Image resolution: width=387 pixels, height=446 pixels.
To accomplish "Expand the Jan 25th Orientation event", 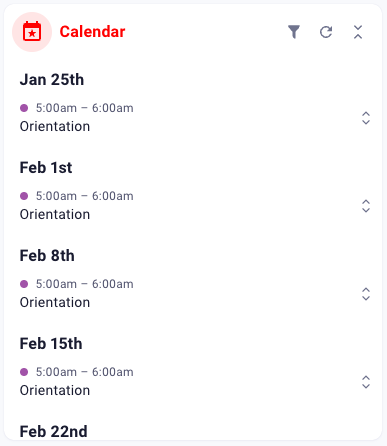I will [366, 118].
